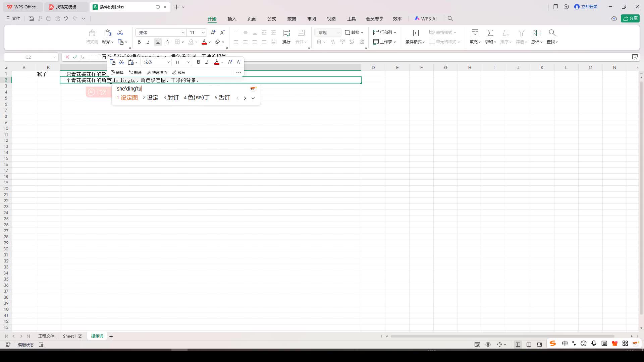
Task: Select IME candidate 设定图
Action: (x=129, y=98)
